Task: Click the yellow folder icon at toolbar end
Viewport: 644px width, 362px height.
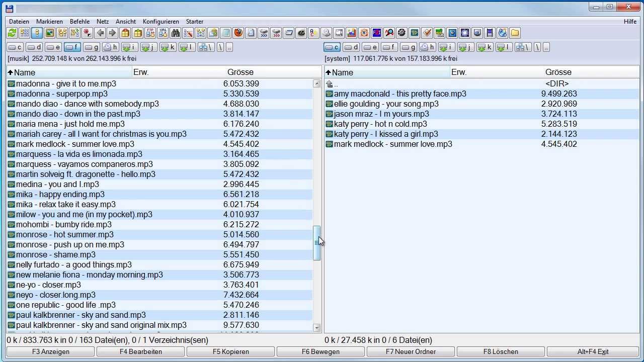Action: pos(515,33)
